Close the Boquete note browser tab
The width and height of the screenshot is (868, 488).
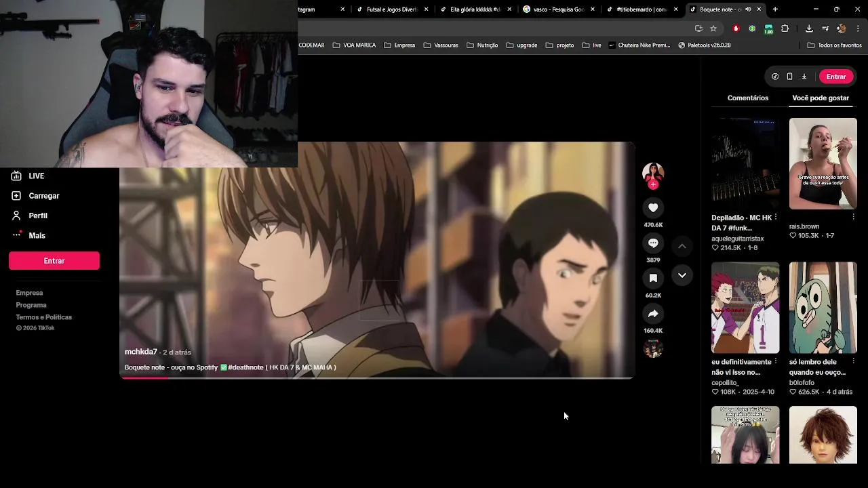coord(759,9)
